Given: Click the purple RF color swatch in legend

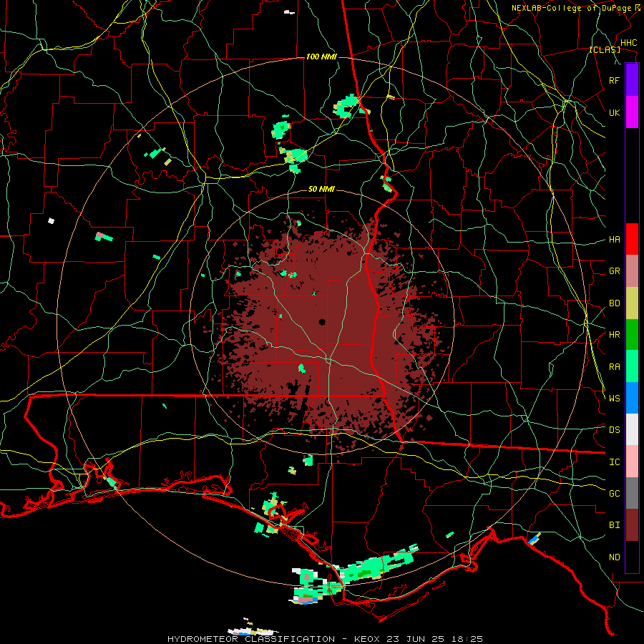Looking at the screenshot, I should coord(632,80).
